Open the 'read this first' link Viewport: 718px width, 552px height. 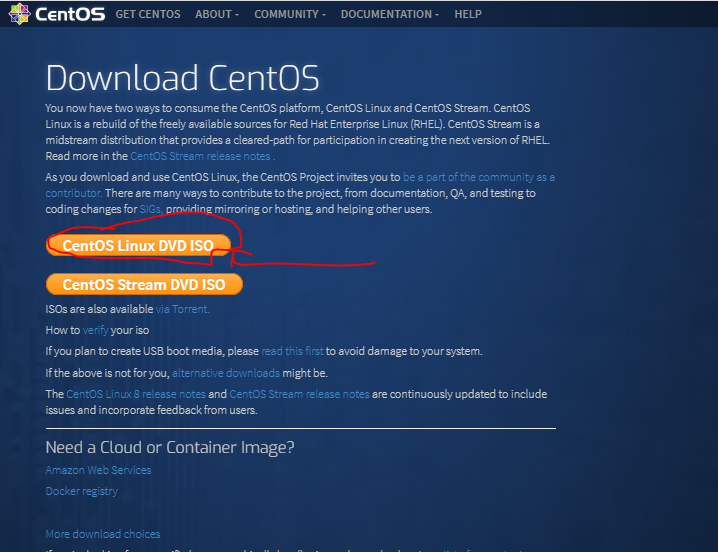tap(292, 351)
